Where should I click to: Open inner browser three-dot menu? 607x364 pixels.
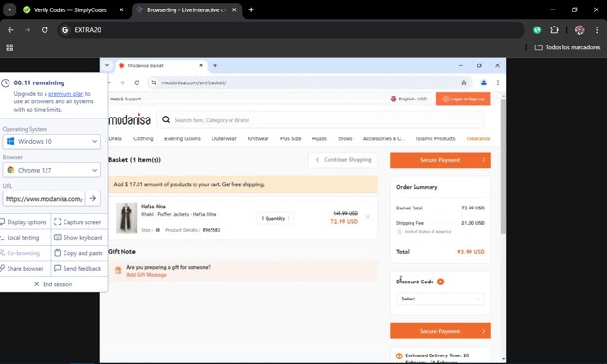tap(498, 82)
